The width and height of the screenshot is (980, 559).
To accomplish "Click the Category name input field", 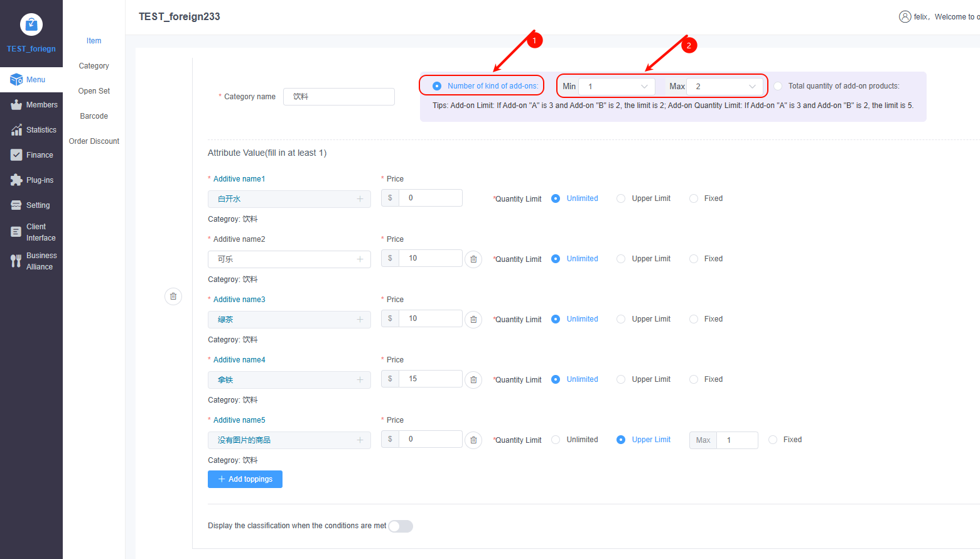I will [x=339, y=97].
